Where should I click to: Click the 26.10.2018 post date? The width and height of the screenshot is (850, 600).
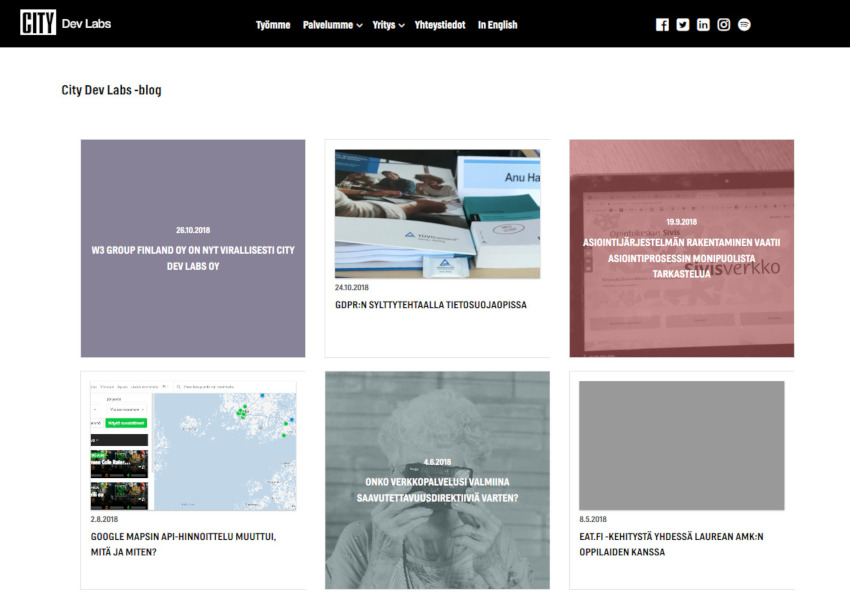click(x=193, y=230)
